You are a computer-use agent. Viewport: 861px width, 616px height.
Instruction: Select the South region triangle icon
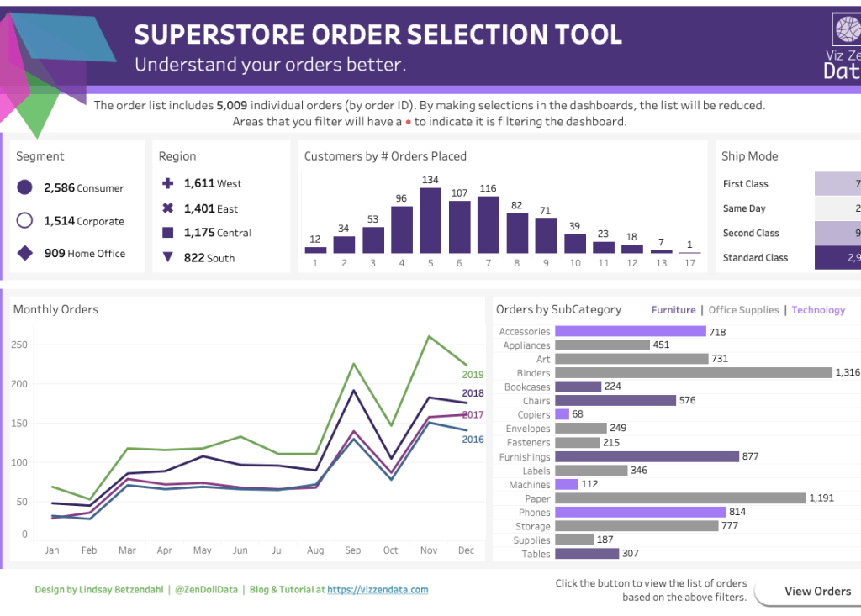pyautogui.click(x=168, y=257)
